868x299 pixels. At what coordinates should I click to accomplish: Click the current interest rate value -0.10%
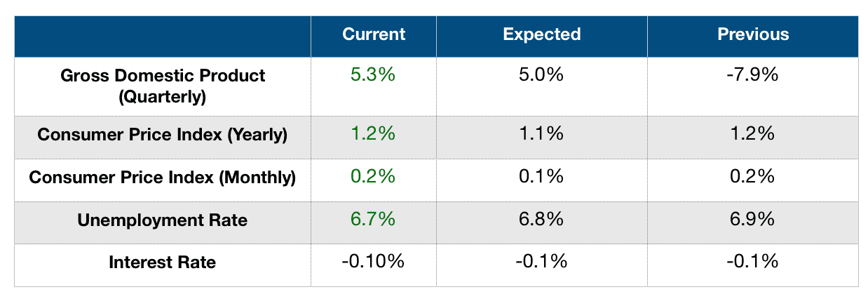(x=374, y=263)
